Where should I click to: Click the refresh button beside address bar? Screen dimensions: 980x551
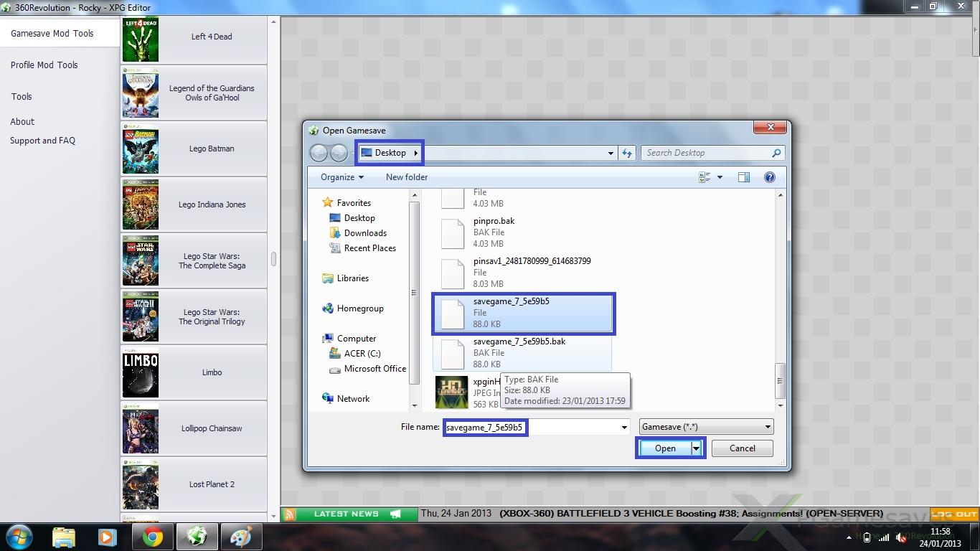[628, 153]
